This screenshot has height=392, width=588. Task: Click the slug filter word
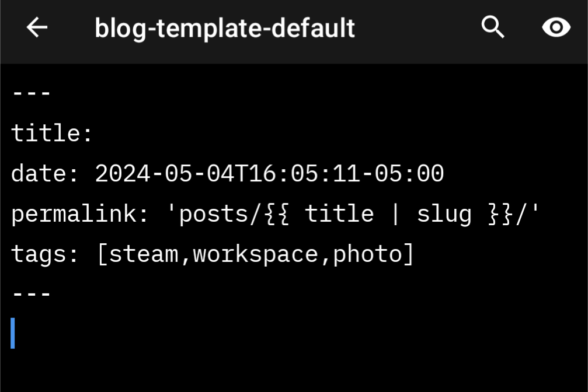coord(444,214)
